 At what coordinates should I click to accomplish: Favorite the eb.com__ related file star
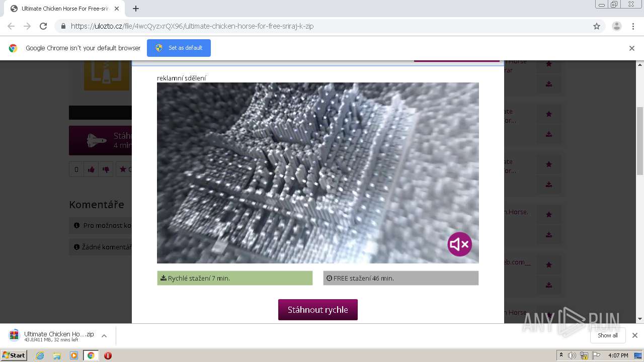(549, 265)
